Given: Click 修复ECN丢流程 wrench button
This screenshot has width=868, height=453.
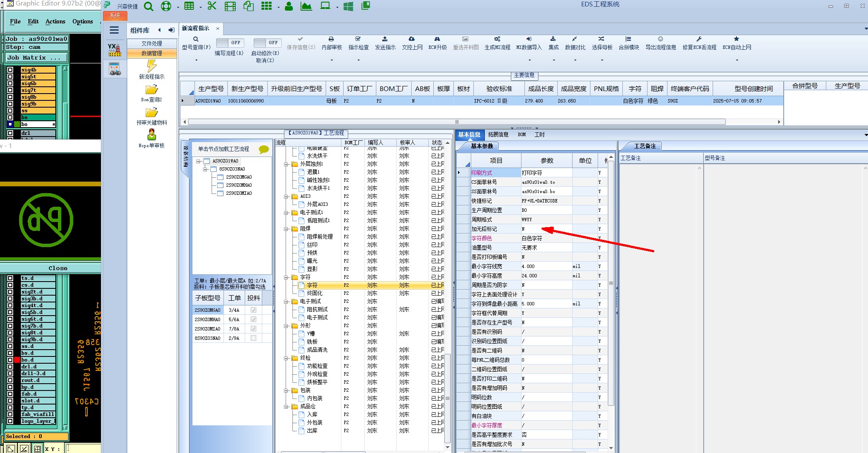Looking at the screenshot, I should pos(699,43).
